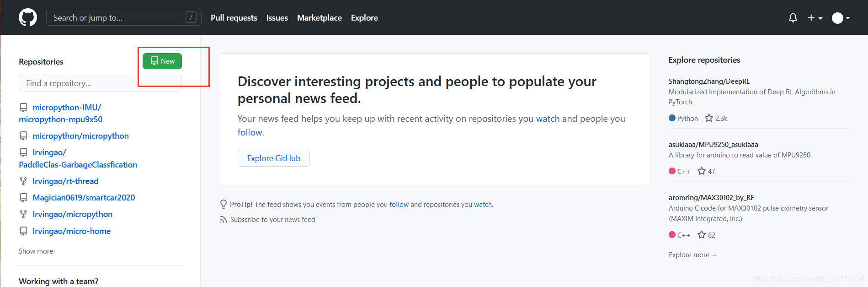
Task: Open the Irvingao/micropython repository
Action: [x=72, y=214]
